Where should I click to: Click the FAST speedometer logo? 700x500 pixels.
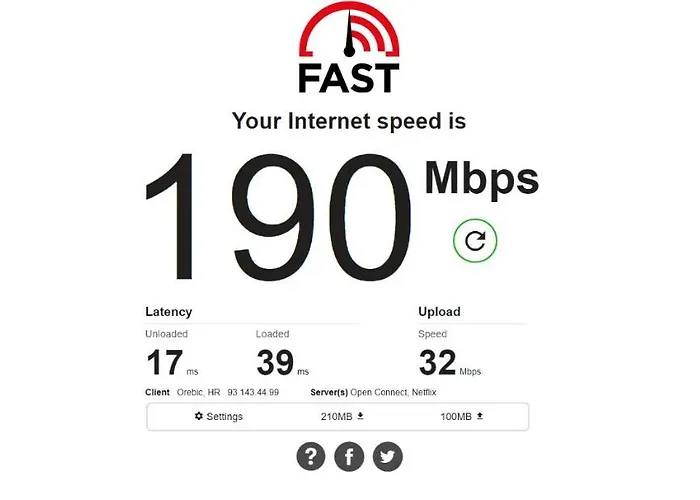coord(349,47)
